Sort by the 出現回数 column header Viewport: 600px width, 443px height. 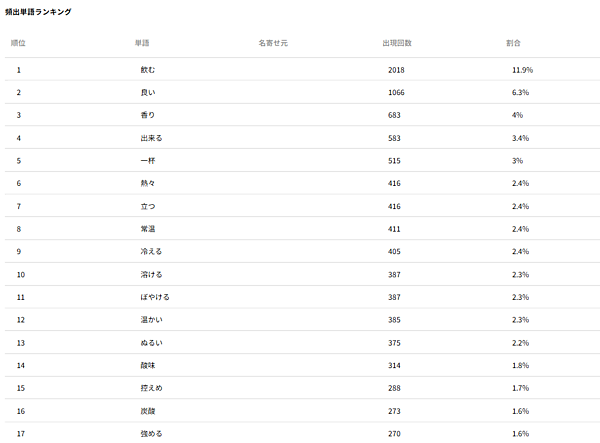[x=397, y=44]
